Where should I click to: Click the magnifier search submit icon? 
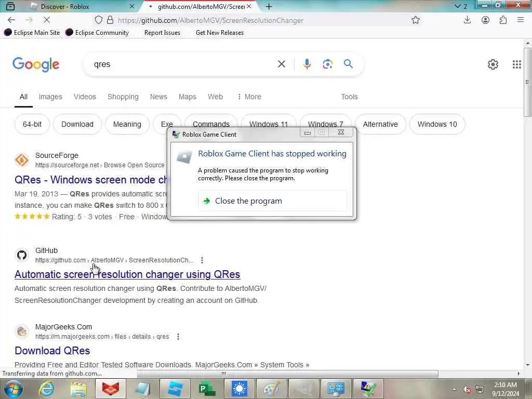(348, 64)
